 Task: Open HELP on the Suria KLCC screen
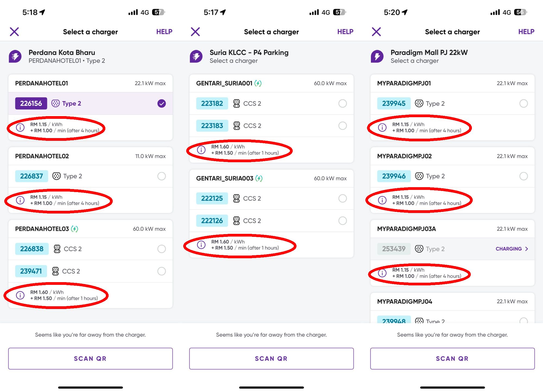[x=345, y=32]
